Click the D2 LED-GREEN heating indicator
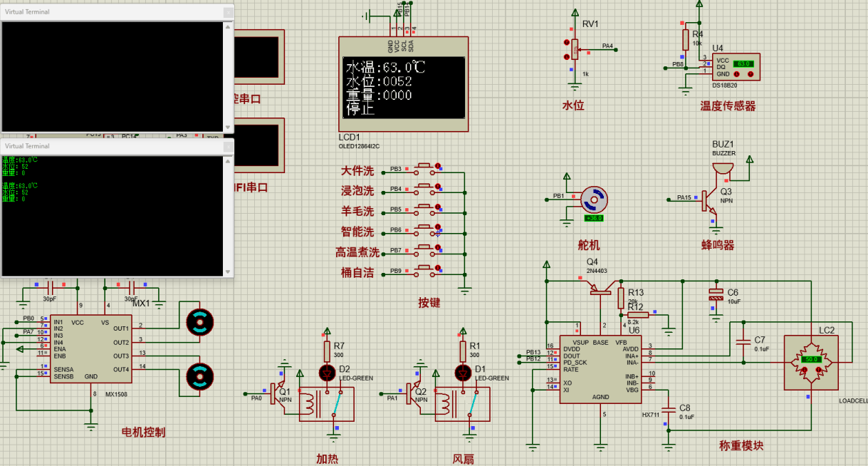The height and width of the screenshot is (466, 868). 328,372
